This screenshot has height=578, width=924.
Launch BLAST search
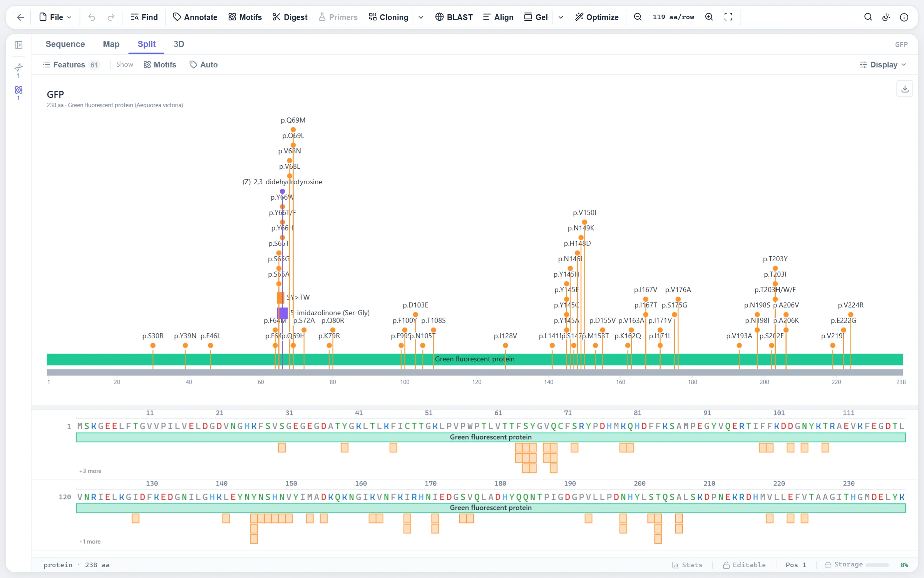tap(454, 17)
